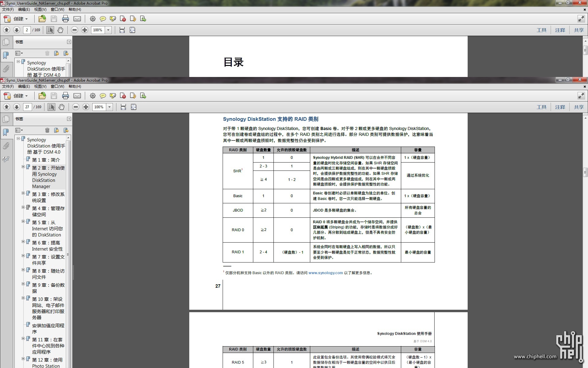Screen dimensions: 588x368
Task: Click the page number field in the back window
Action: 27,30
